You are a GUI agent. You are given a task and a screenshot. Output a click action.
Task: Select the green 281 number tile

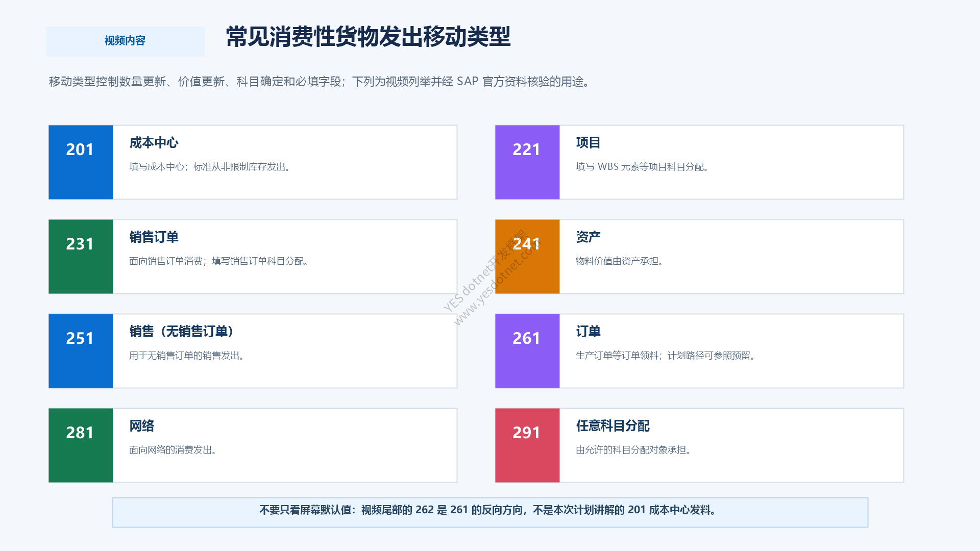pyautogui.click(x=81, y=445)
